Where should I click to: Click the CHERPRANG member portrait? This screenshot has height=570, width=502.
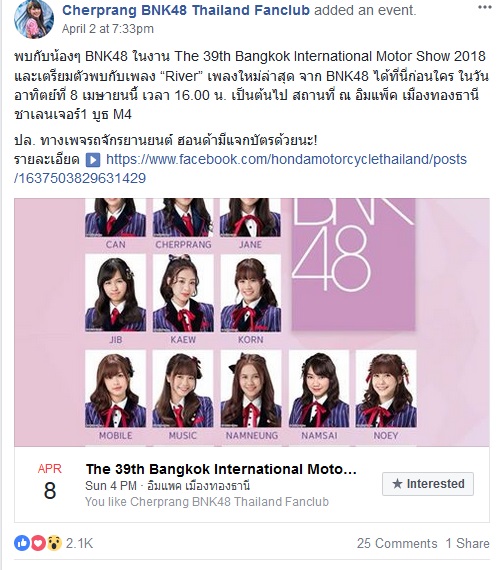tap(183, 218)
